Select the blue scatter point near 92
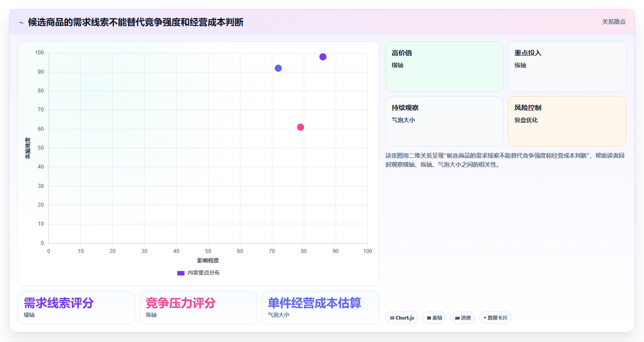The height and width of the screenshot is (342, 644). click(278, 68)
